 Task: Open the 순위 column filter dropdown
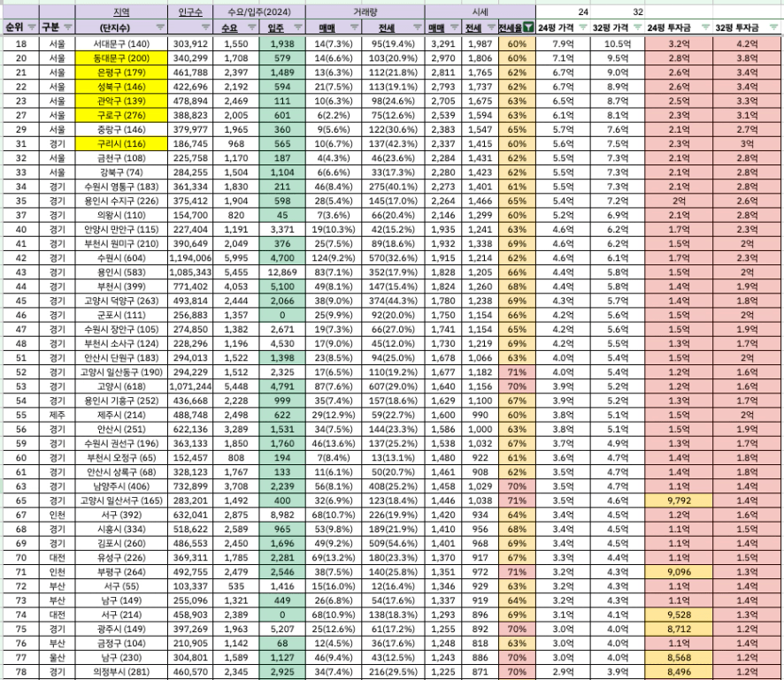coord(32,27)
